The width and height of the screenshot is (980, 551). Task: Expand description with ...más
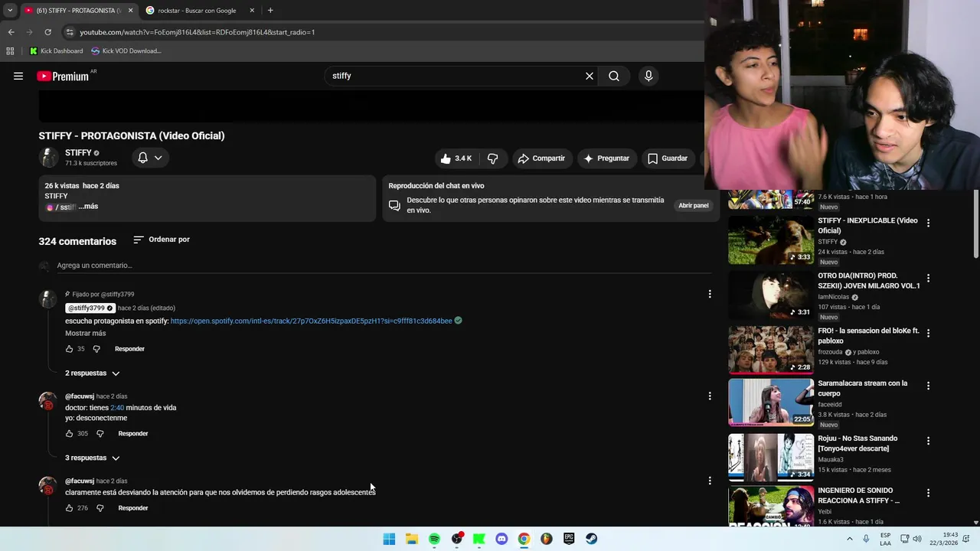click(x=88, y=207)
